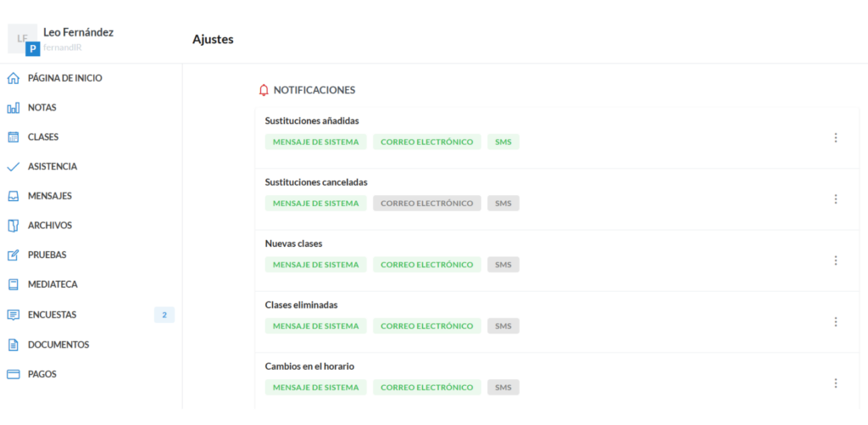This screenshot has width=868, height=425.
Task: Go to Documentos in the sidebar
Action: tap(58, 344)
